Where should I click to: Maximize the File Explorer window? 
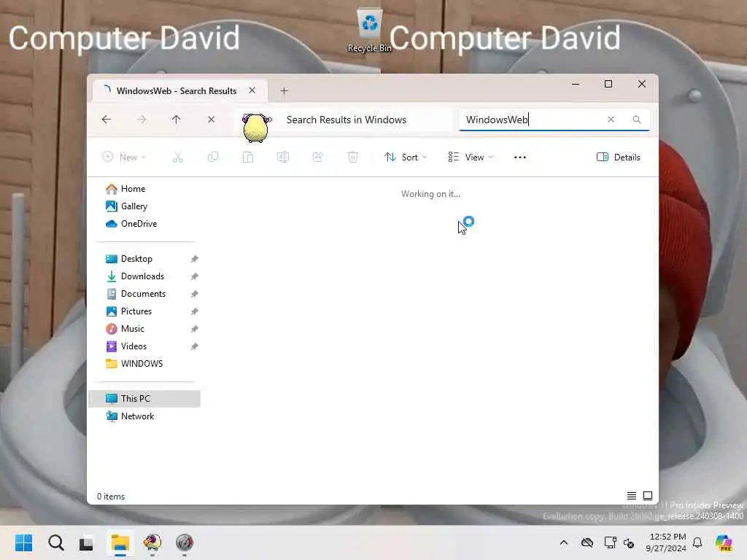(608, 85)
